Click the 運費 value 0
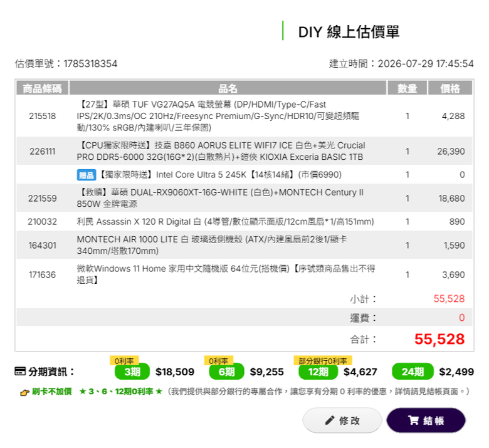 462,318
